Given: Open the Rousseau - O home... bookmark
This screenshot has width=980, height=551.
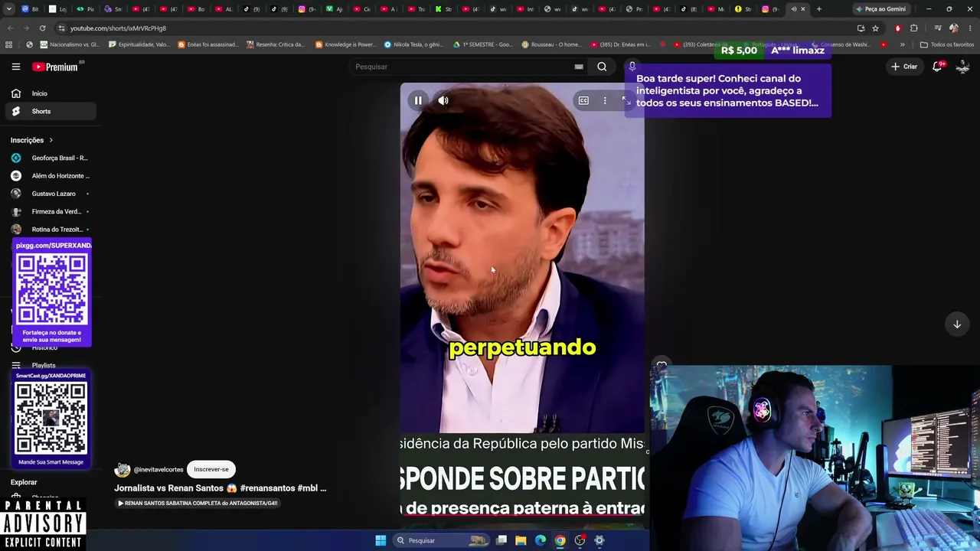Looking at the screenshot, I should pos(551,44).
